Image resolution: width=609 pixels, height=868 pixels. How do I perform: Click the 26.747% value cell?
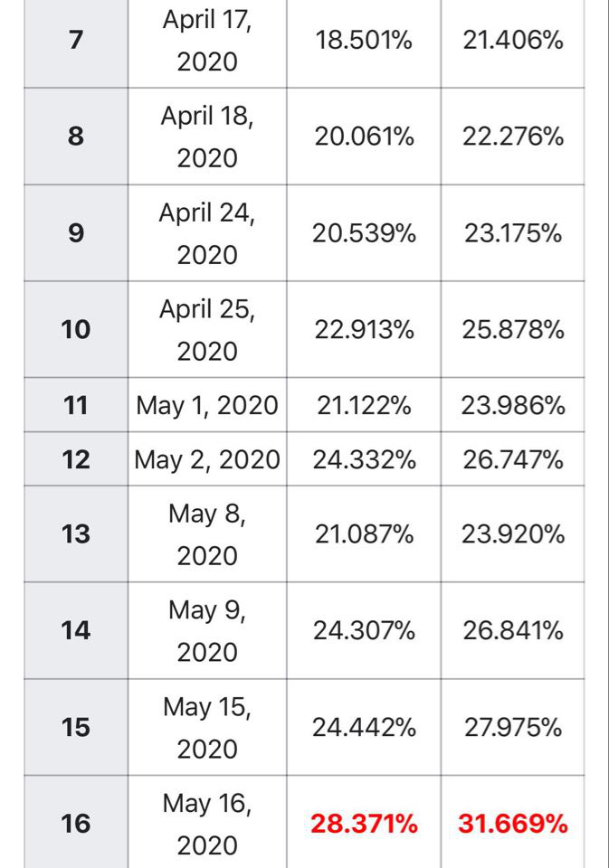(512, 459)
